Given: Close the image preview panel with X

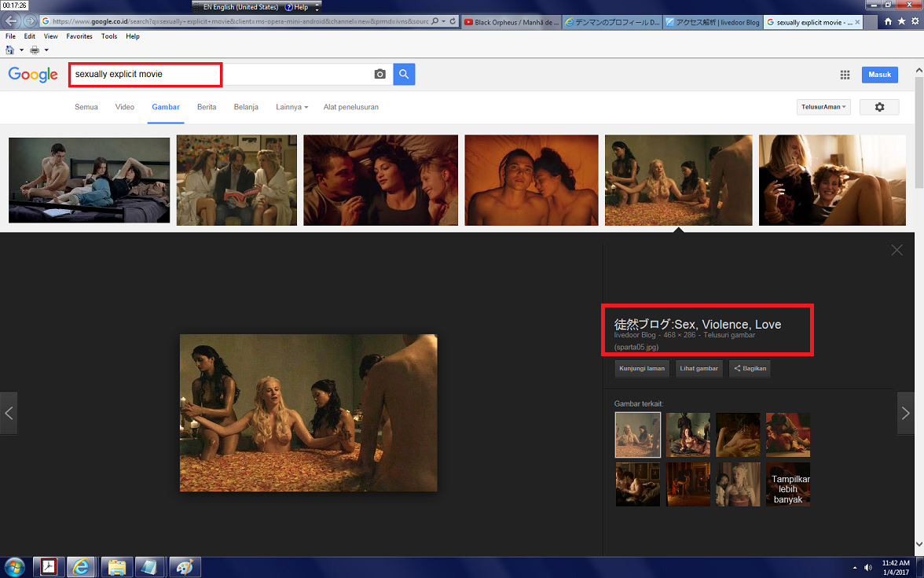Looking at the screenshot, I should point(897,250).
